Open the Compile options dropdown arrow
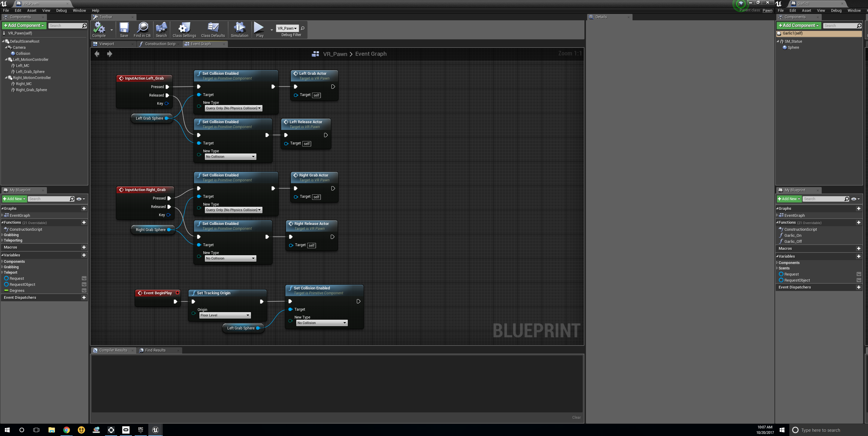Viewport: 868px width, 436px height. (112, 30)
